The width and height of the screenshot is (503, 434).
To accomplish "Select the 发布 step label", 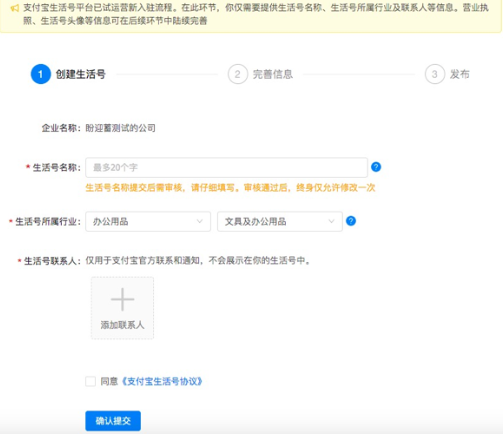I will click(x=460, y=74).
